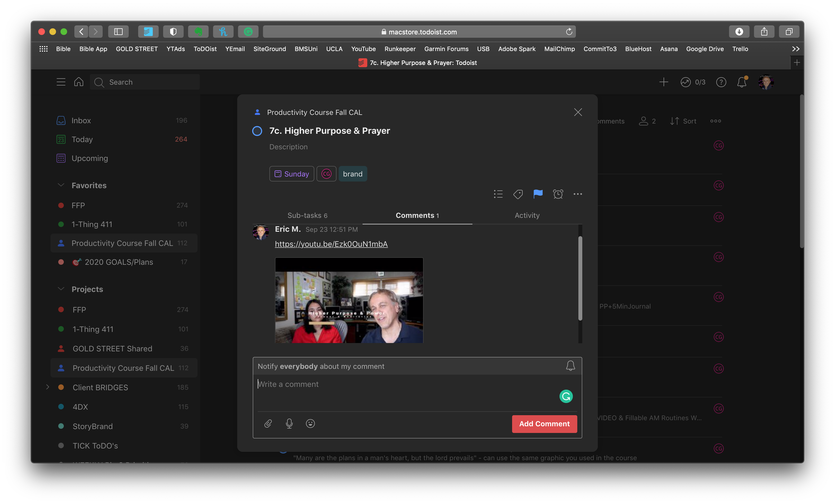Click the sub-task list icon
Screen dimensions: 835x504
pyautogui.click(x=498, y=194)
